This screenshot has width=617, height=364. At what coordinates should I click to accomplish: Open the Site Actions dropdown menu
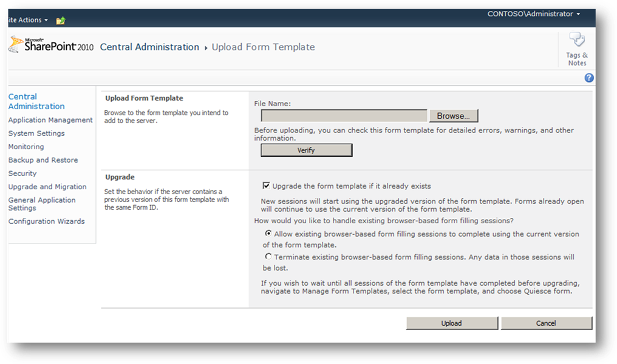(27, 20)
